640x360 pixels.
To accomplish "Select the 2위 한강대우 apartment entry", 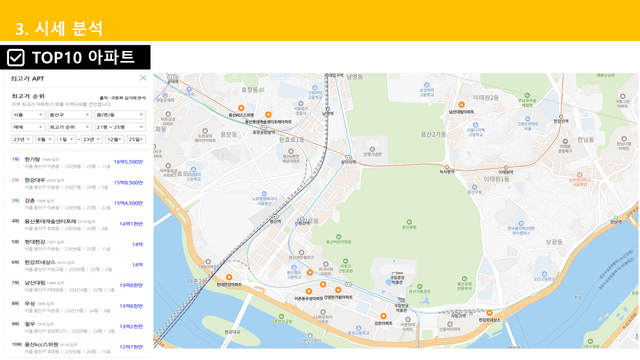I will tap(77, 183).
